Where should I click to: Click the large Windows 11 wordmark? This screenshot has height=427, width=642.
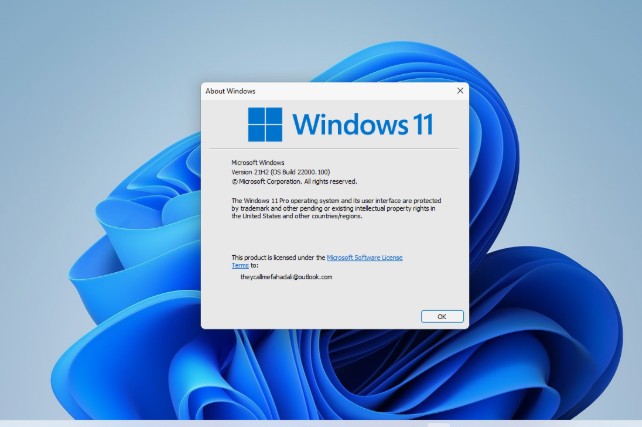coord(364,126)
